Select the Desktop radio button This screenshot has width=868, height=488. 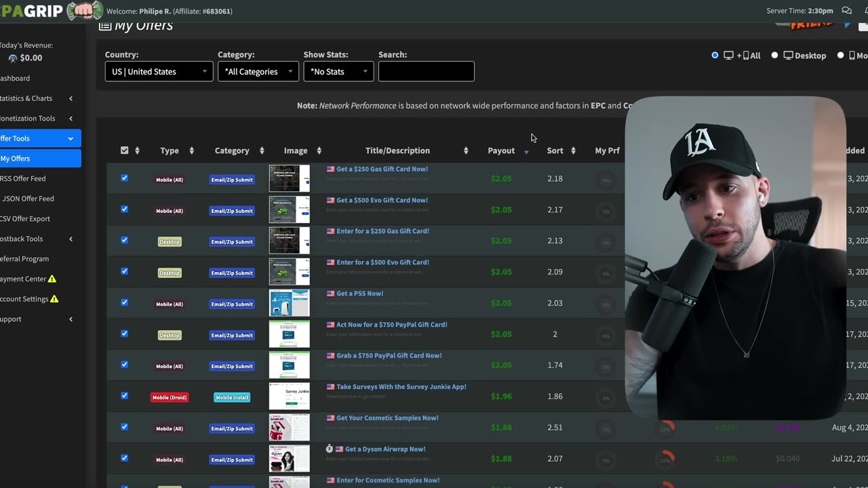(x=774, y=56)
